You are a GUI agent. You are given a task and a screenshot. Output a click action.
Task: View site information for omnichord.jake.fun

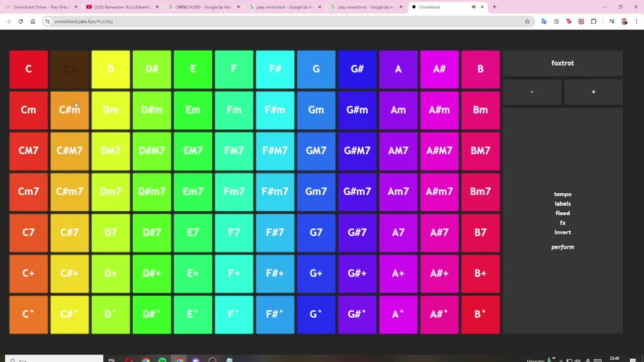pos(47,22)
